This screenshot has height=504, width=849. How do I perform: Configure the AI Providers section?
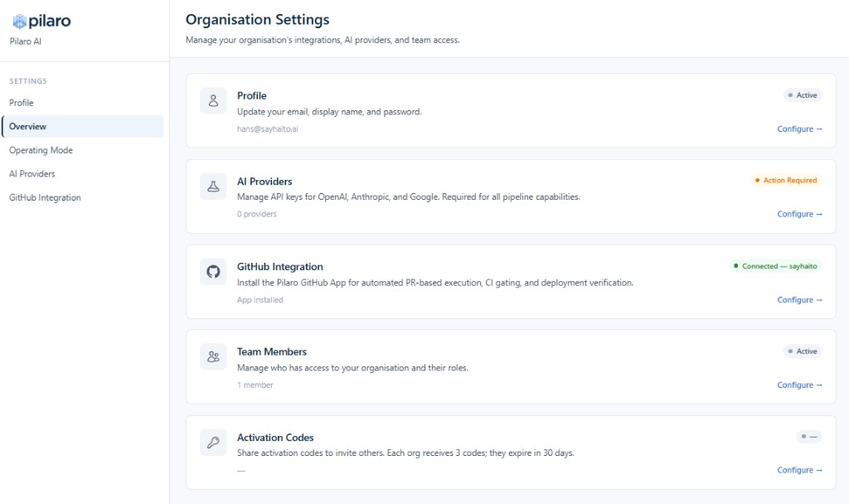click(x=799, y=215)
